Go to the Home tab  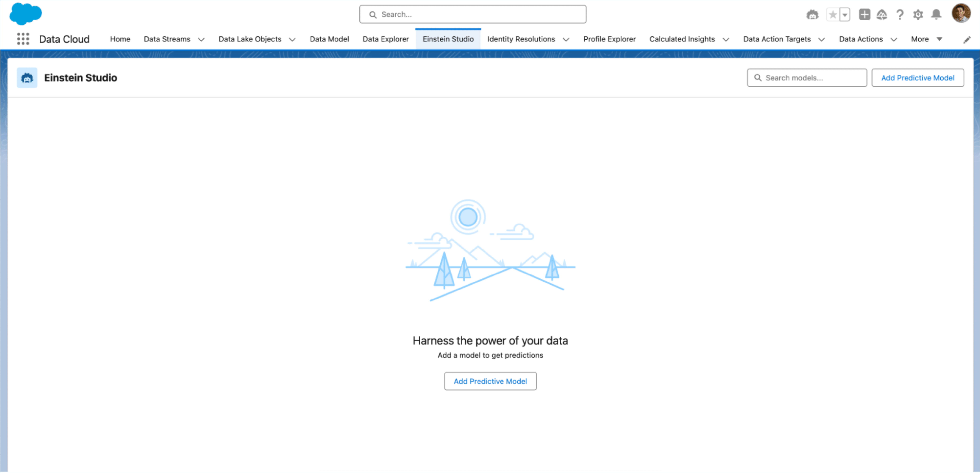120,39
